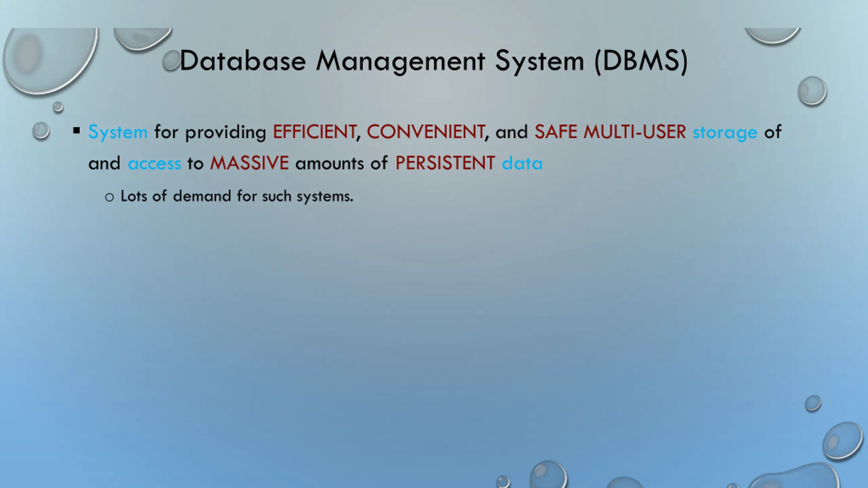Click the red word 'PERSISTENT'
Screen dimensions: 868x488
(x=445, y=163)
